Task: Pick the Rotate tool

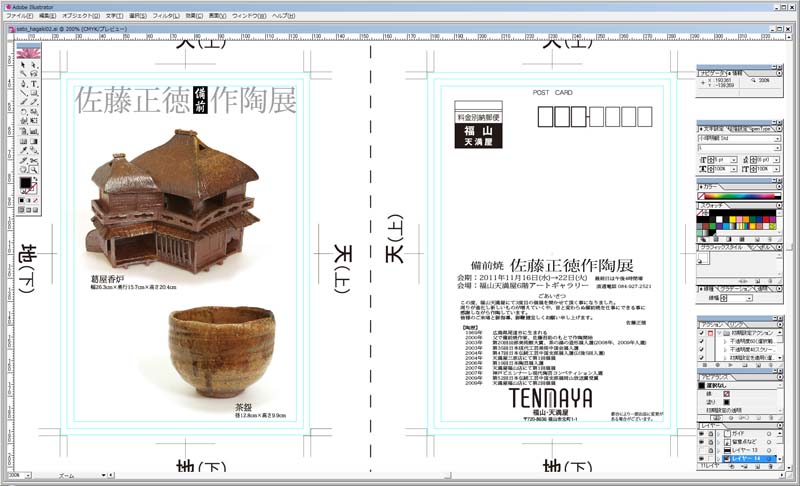Action: point(23,112)
